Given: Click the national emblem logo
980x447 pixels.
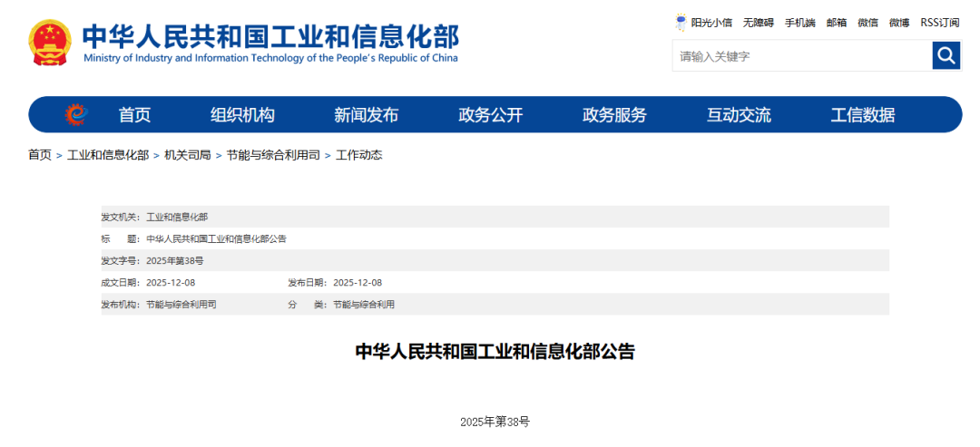Looking at the screenshot, I should click(x=49, y=42).
